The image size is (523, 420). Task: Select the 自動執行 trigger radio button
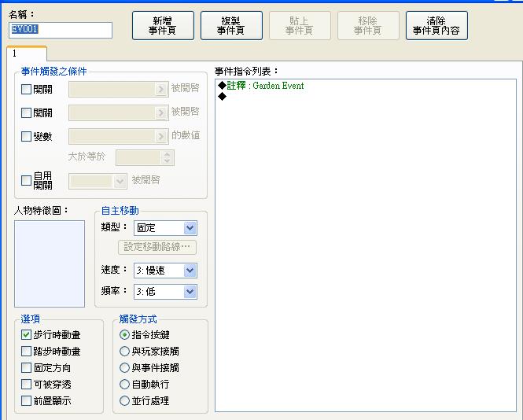124,385
